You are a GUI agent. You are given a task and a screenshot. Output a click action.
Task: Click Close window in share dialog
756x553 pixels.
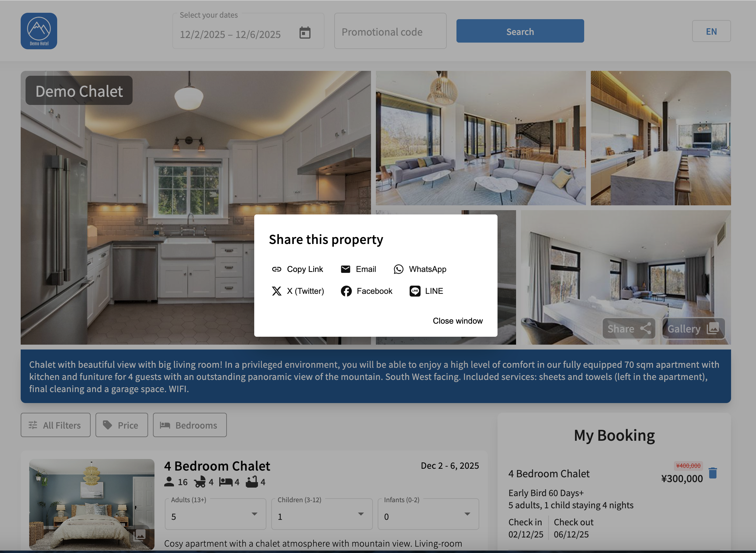tap(457, 321)
